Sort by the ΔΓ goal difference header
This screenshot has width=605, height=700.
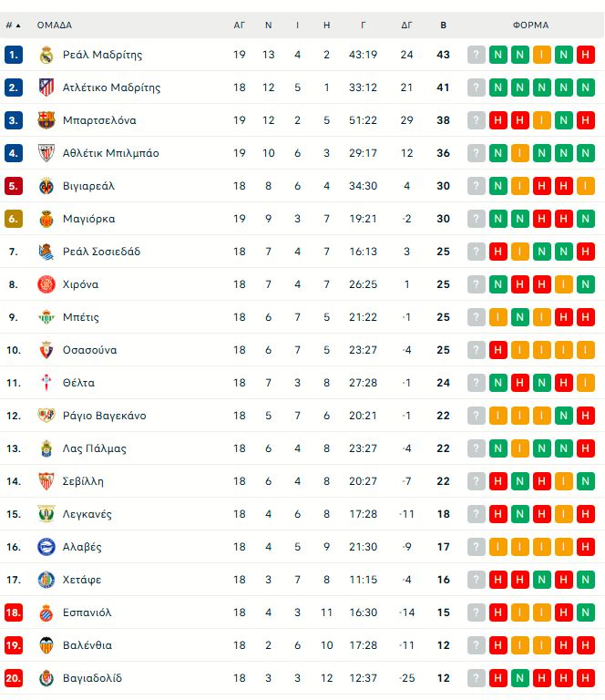[406, 25]
